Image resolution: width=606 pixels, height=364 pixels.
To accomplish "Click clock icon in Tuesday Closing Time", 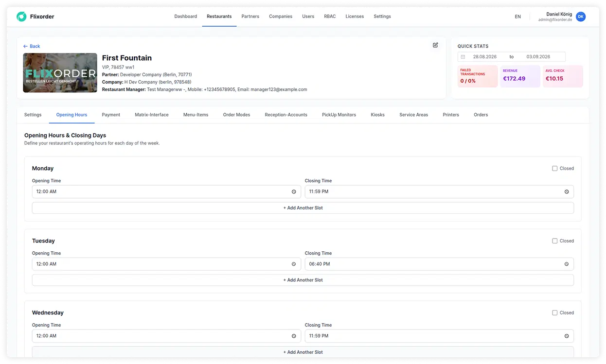I will pyautogui.click(x=567, y=264).
